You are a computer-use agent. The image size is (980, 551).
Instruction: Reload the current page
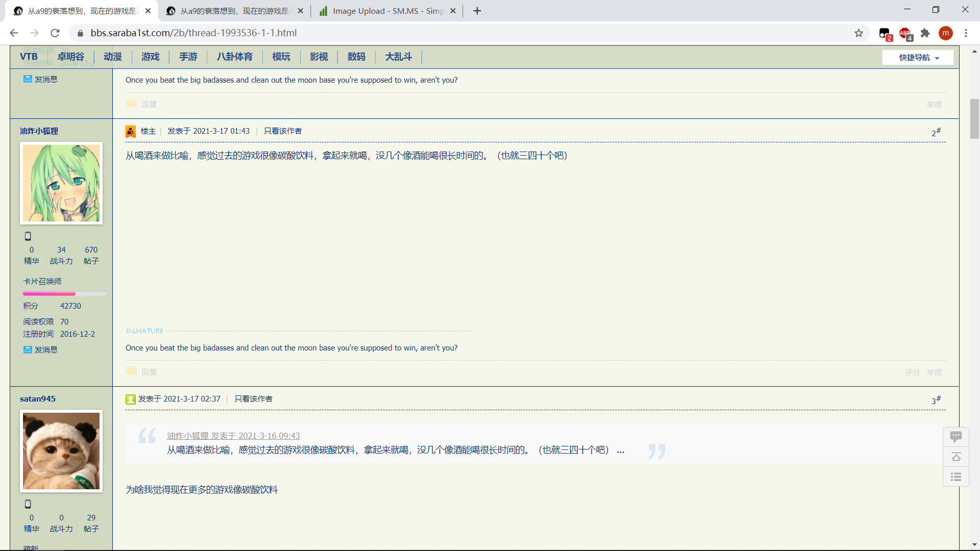[55, 33]
